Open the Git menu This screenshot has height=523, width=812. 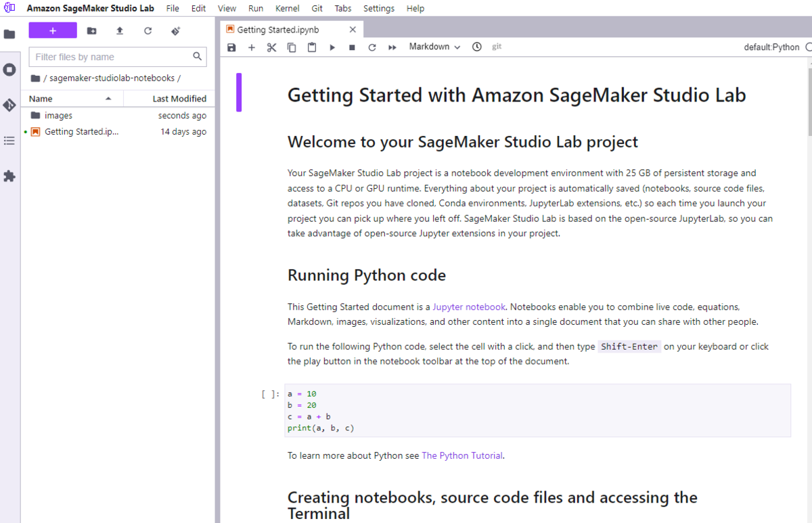click(x=317, y=8)
